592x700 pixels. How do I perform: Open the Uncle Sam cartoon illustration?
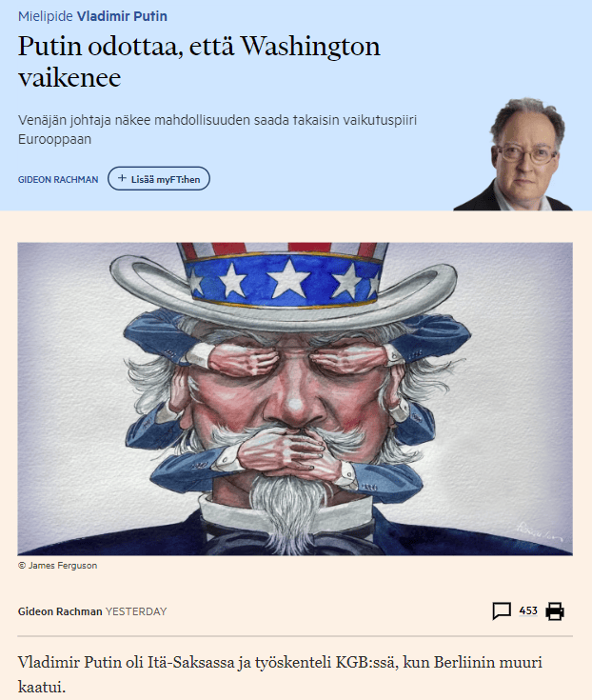tap(295, 399)
